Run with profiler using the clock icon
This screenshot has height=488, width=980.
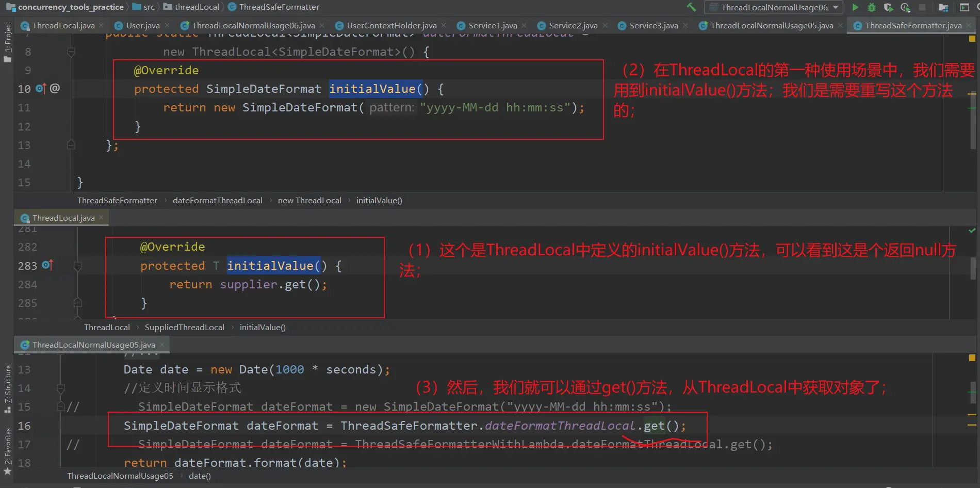click(x=905, y=7)
